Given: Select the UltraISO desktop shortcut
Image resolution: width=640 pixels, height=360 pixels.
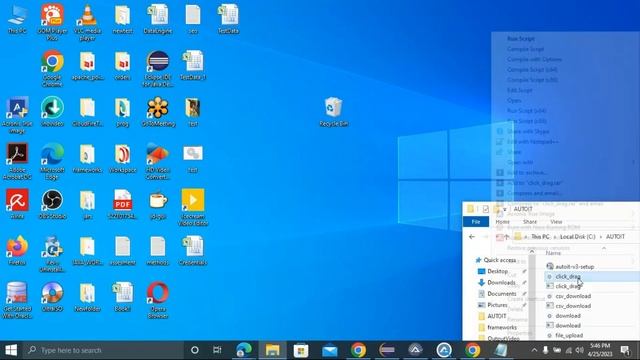Looking at the screenshot, I should pyautogui.click(x=52, y=297).
